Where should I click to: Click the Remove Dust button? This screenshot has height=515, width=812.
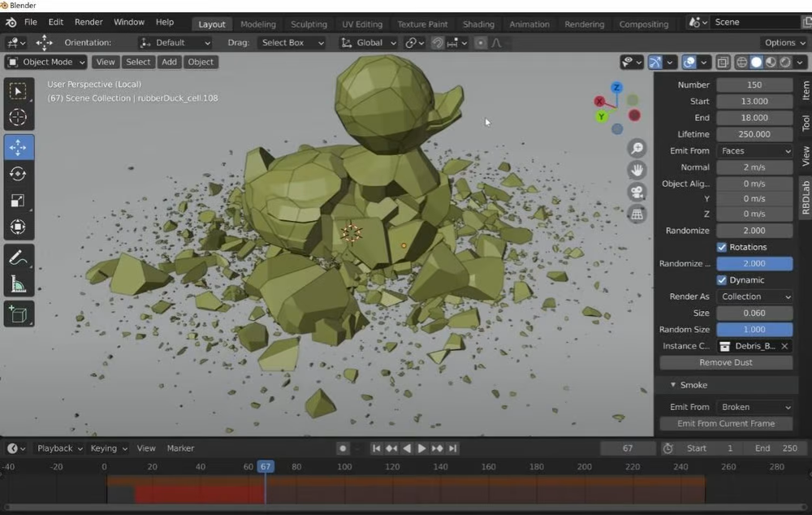(x=725, y=362)
